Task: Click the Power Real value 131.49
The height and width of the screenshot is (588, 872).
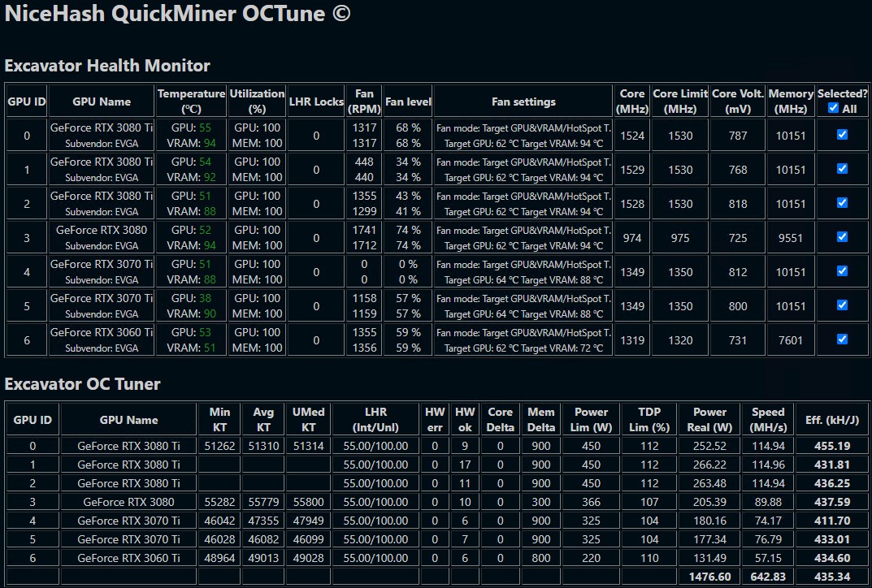Action: 709,558
